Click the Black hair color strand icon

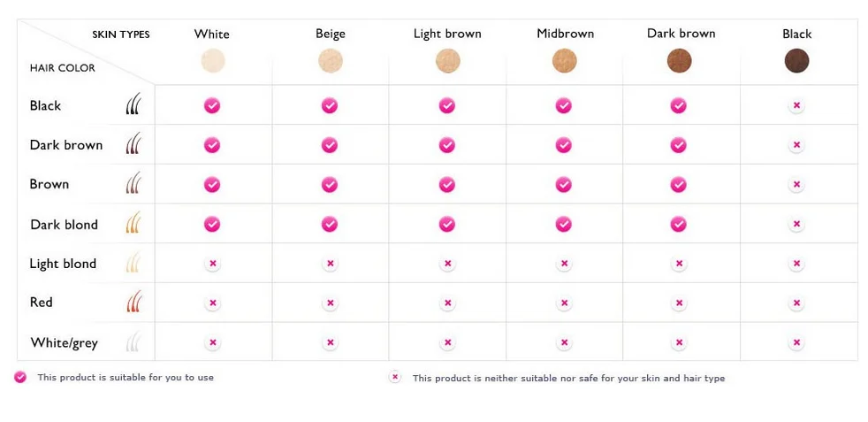(x=133, y=106)
